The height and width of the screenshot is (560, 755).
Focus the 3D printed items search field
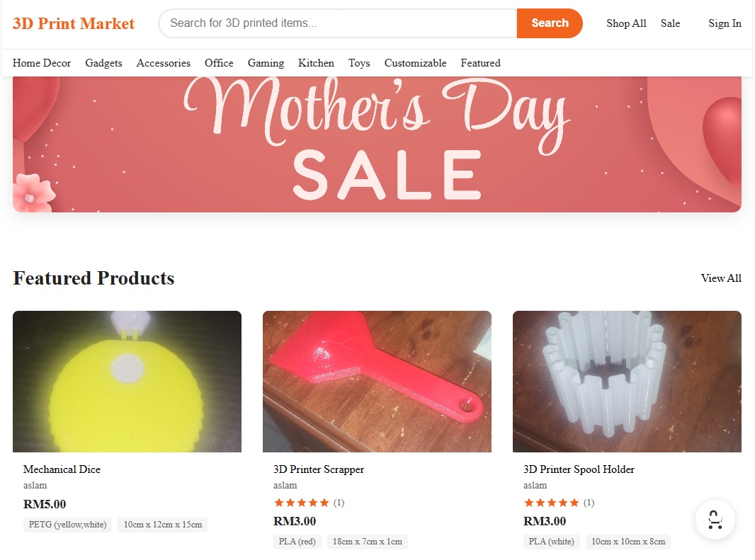point(339,23)
